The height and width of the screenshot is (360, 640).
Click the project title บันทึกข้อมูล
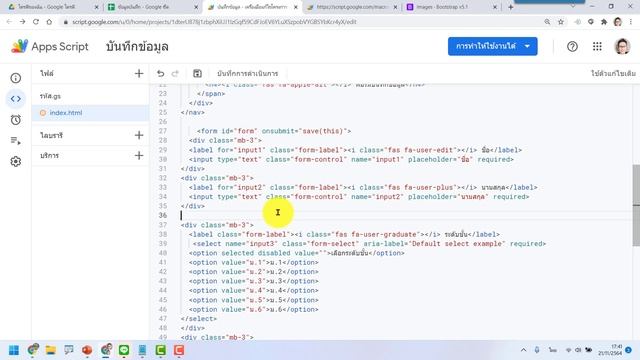pyautogui.click(x=137, y=47)
